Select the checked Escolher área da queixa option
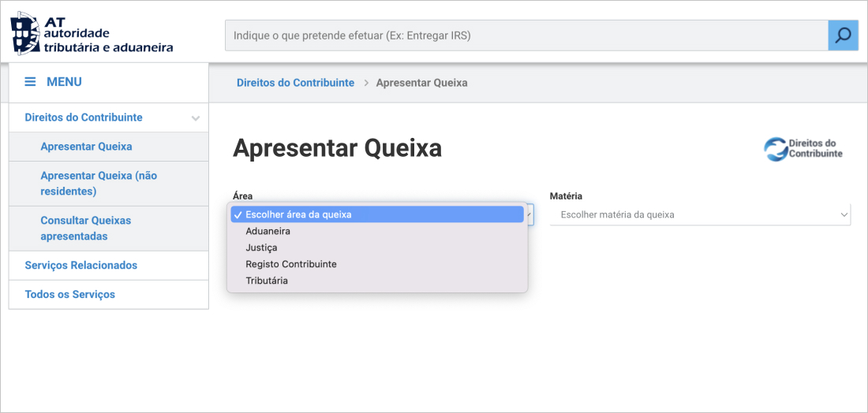Screen dimensions: 868x413 click(x=298, y=214)
